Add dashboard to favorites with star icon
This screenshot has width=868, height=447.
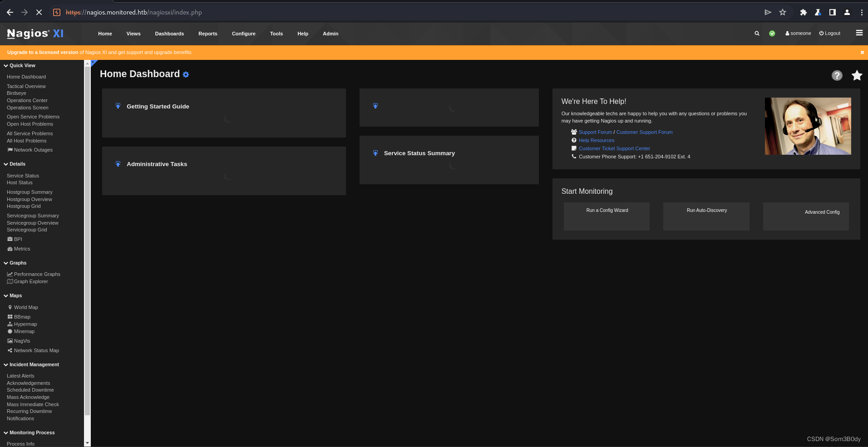(x=857, y=75)
